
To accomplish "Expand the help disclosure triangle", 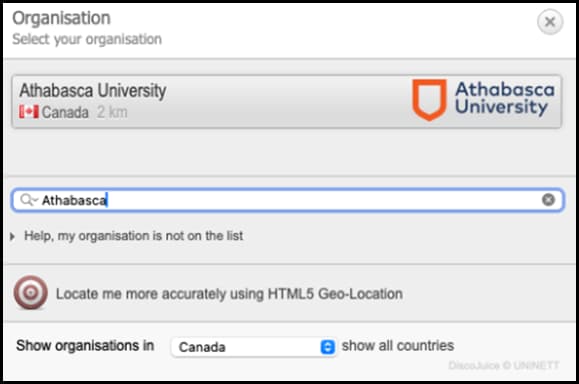I will (12, 236).
